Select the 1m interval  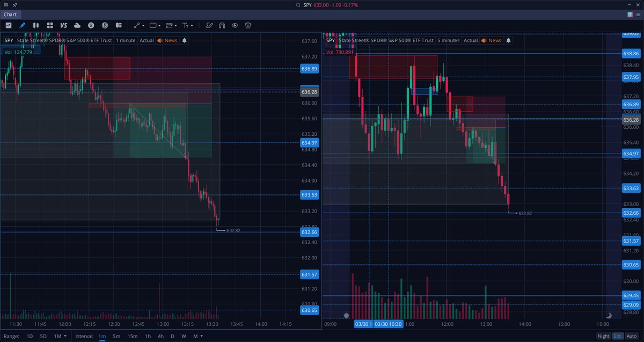102,336
